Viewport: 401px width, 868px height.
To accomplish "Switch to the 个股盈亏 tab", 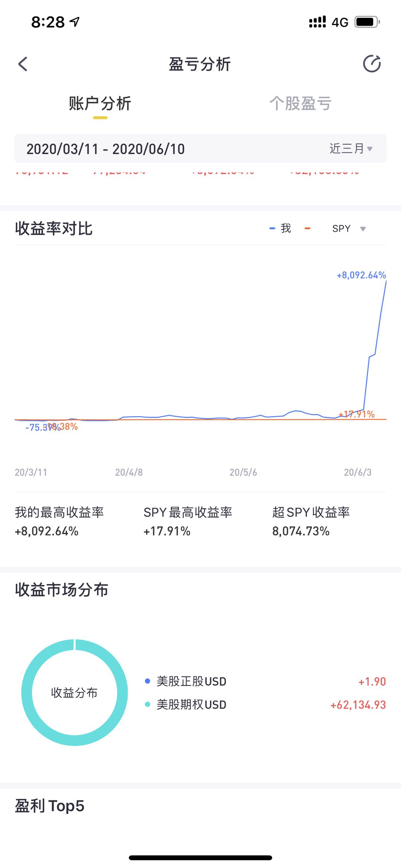I will [x=300, y=103].
